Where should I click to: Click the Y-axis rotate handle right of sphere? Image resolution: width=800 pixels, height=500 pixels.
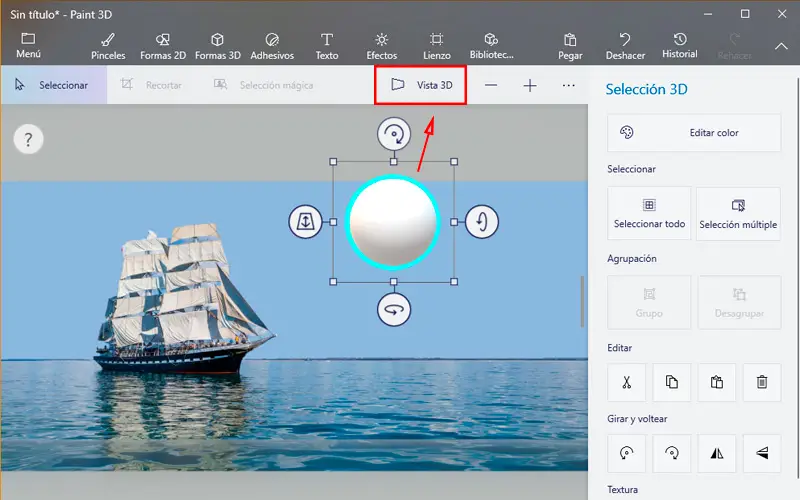click(482, 221)
